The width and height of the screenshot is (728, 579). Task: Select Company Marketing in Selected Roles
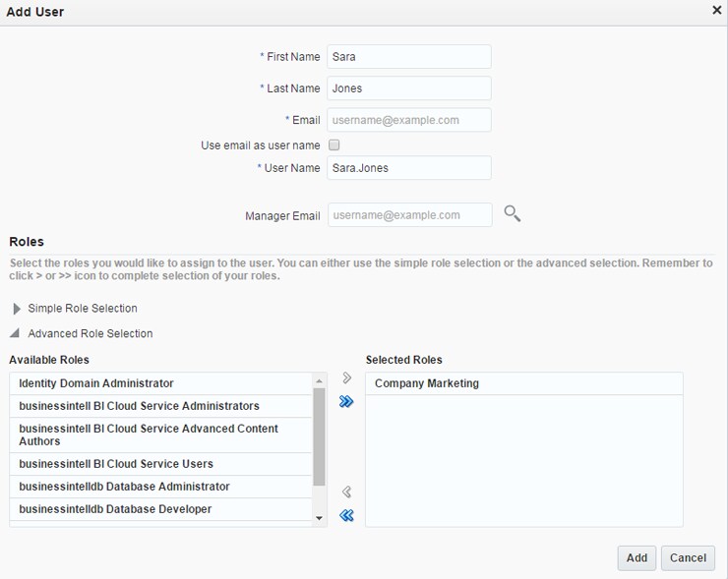point(427,383)
